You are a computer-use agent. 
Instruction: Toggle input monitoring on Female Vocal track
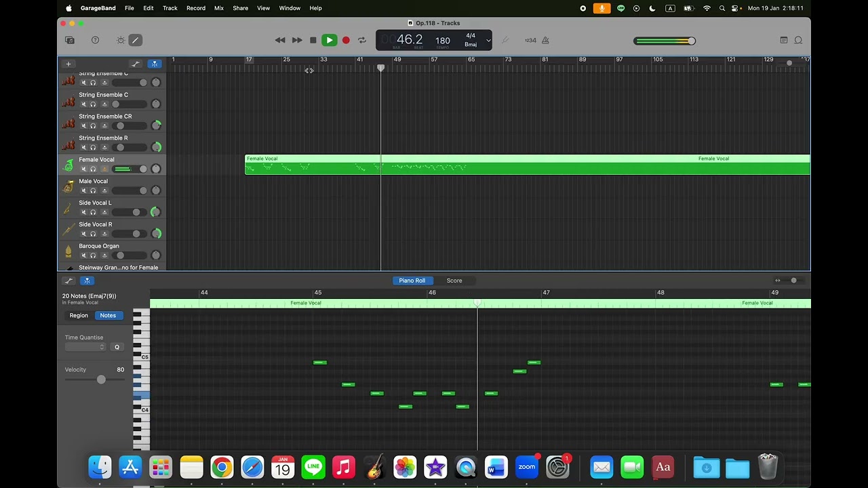click(104, 169)
